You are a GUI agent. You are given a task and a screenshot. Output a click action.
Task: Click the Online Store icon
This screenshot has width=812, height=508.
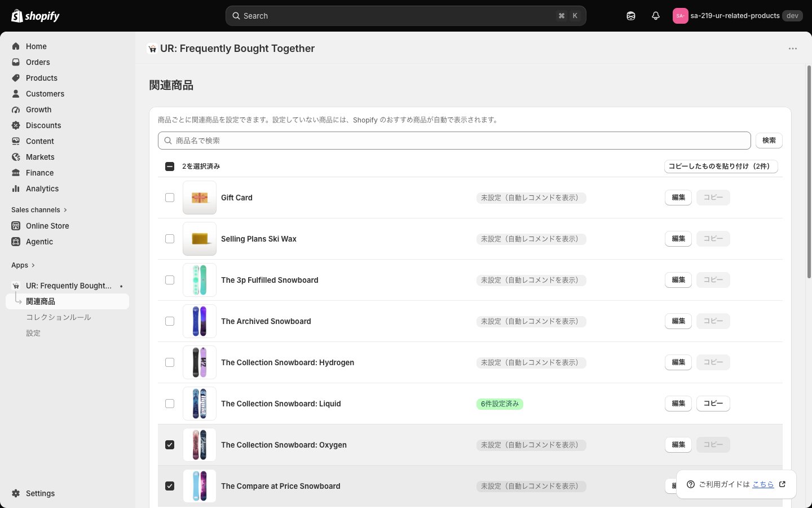click(16, 226)
